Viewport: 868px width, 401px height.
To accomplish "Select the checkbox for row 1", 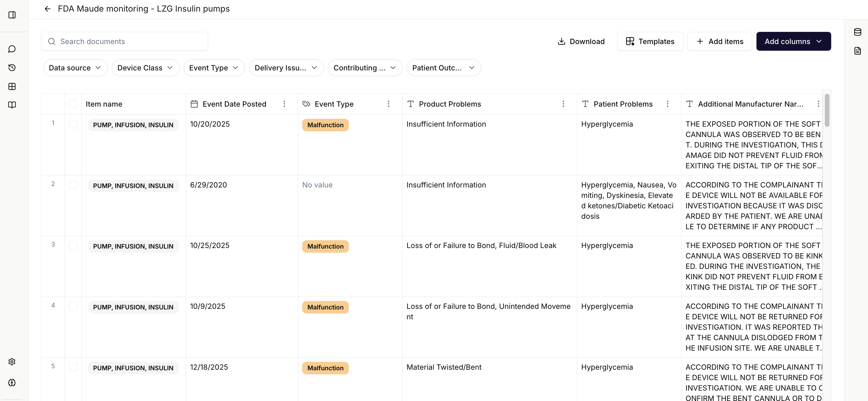I will (x=73, y=124).
